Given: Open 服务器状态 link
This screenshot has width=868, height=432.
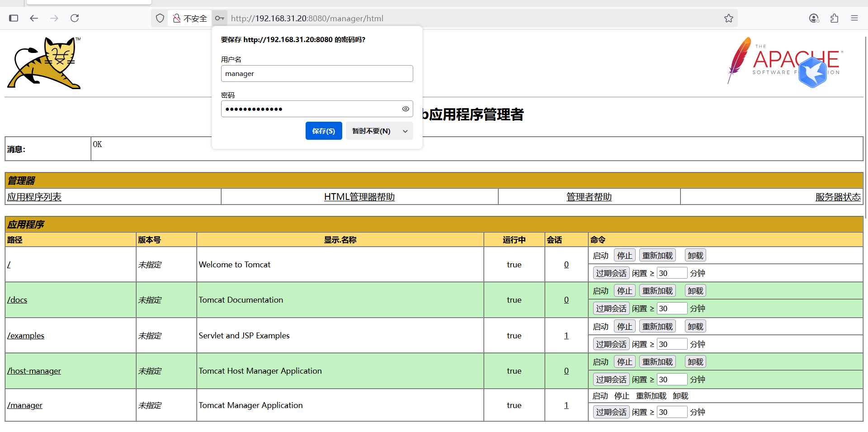Looking at the screenshot, I should click(838, 197).
